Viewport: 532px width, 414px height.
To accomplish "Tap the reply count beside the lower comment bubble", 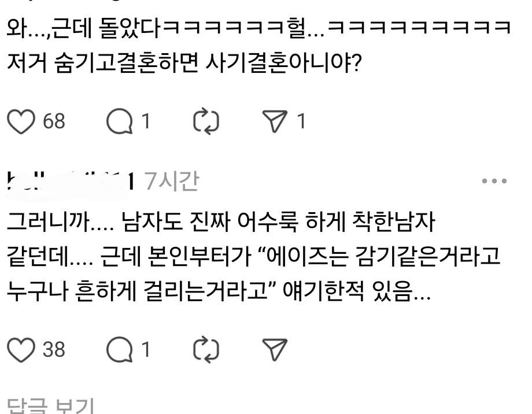I will [146, 349].
